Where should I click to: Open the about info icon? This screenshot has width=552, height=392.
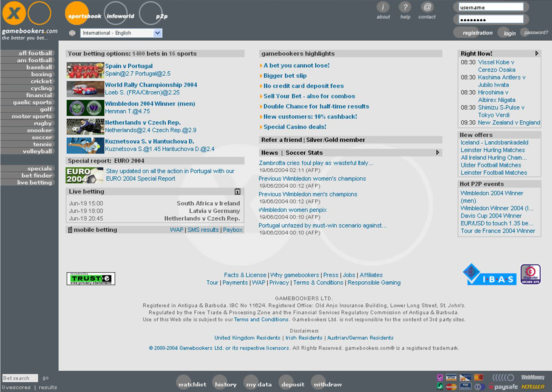(383, 7)
